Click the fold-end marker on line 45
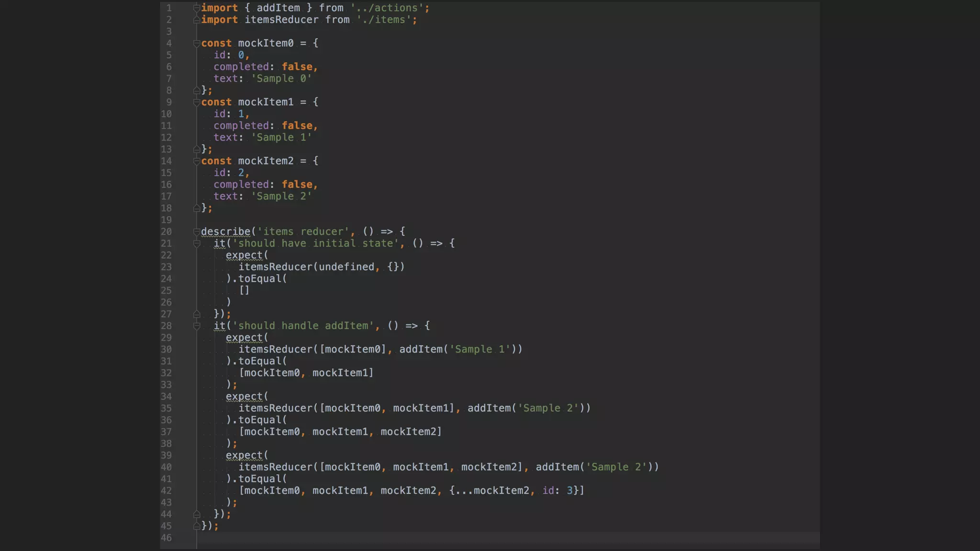This screenshot has width=980, height=551. (197, 526)
